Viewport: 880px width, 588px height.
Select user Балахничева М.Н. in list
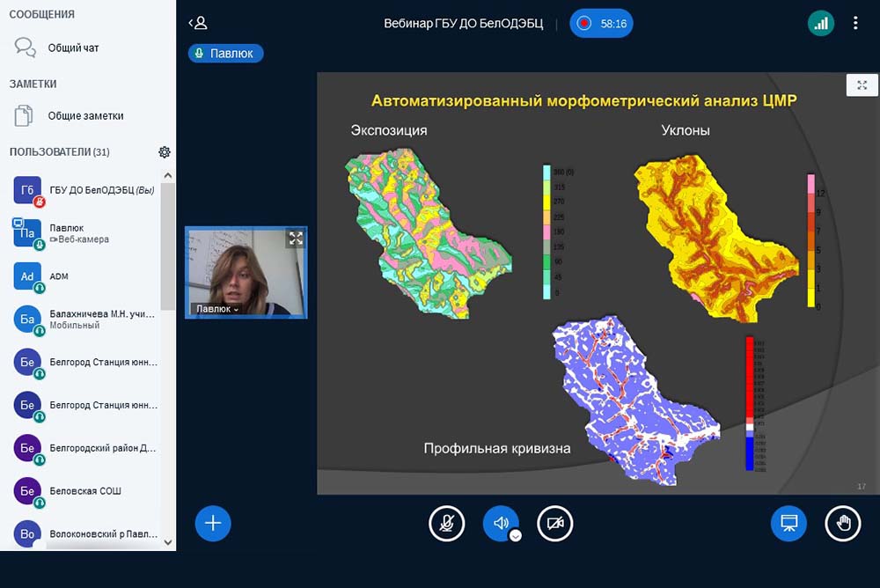(x=84, y=319)
